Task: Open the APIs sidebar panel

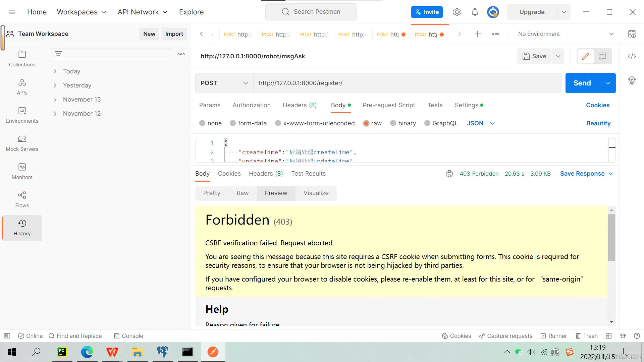Action: tap(22, 87)
